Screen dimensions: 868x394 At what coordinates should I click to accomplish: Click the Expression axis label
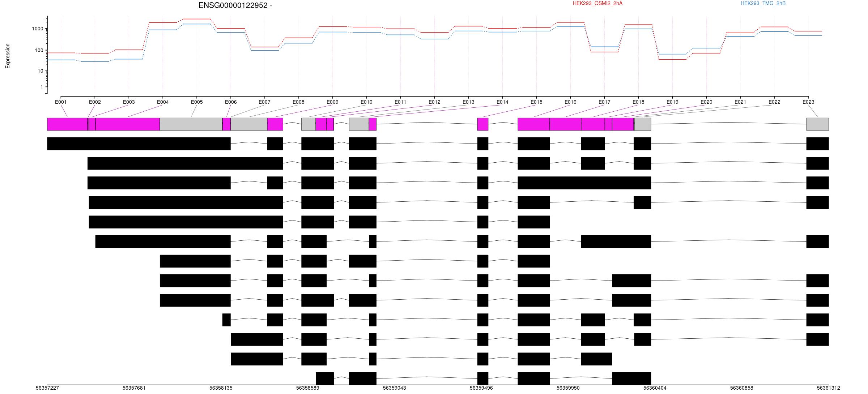point(8,56)
